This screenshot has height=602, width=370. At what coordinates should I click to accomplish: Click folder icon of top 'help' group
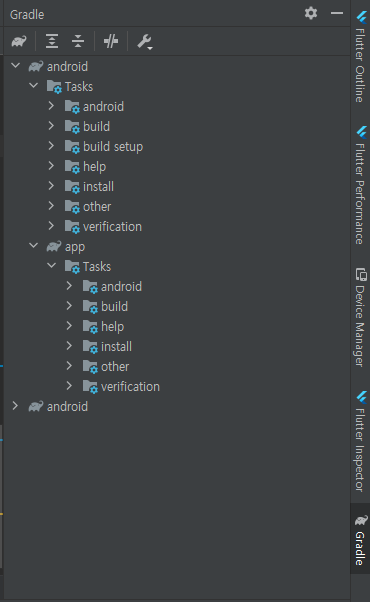point(72,167)
